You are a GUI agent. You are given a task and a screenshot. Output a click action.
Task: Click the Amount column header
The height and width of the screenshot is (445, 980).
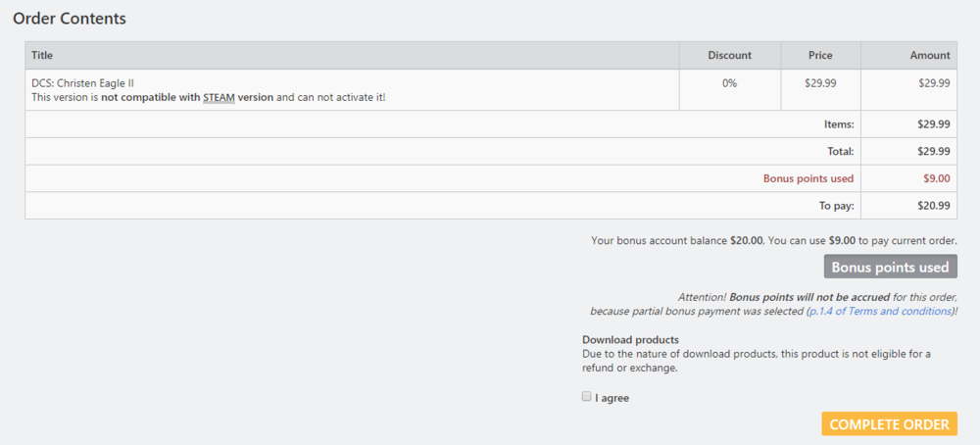(929, 56)
